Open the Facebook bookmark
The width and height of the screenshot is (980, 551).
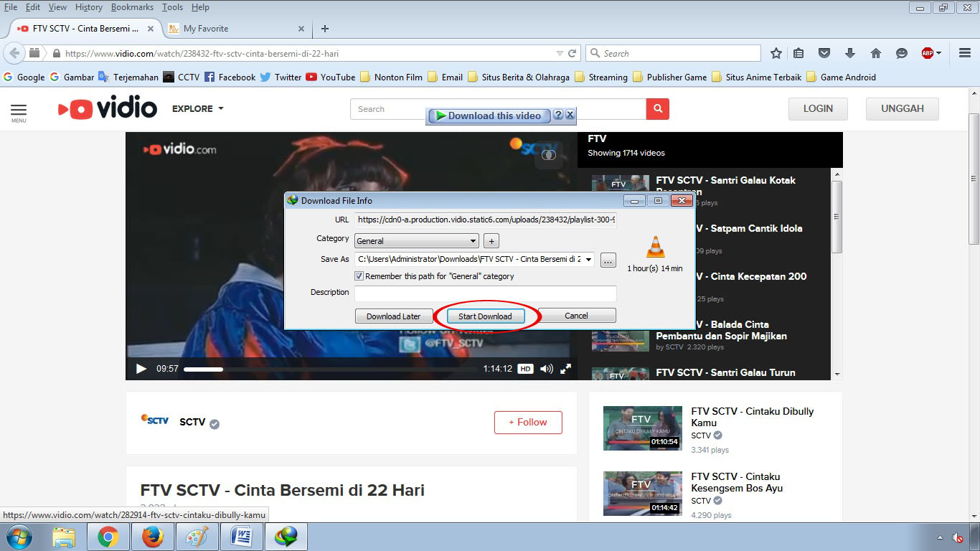tap(230, 77)
